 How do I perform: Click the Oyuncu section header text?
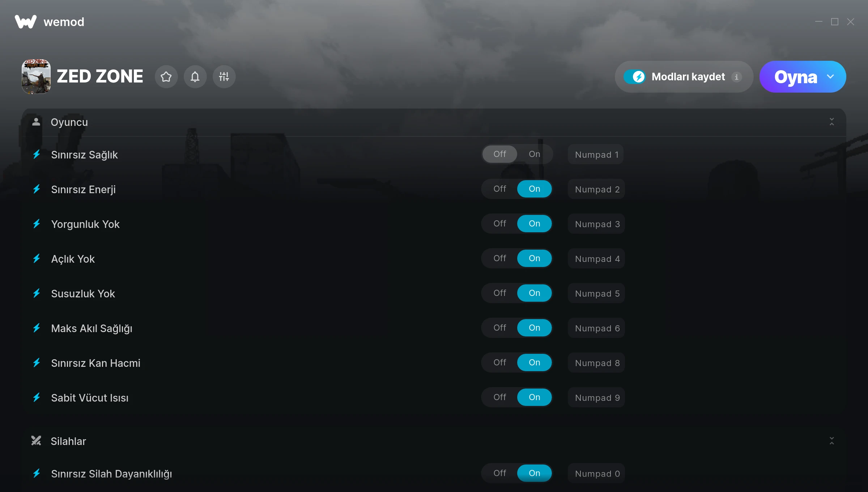(69, 122)
